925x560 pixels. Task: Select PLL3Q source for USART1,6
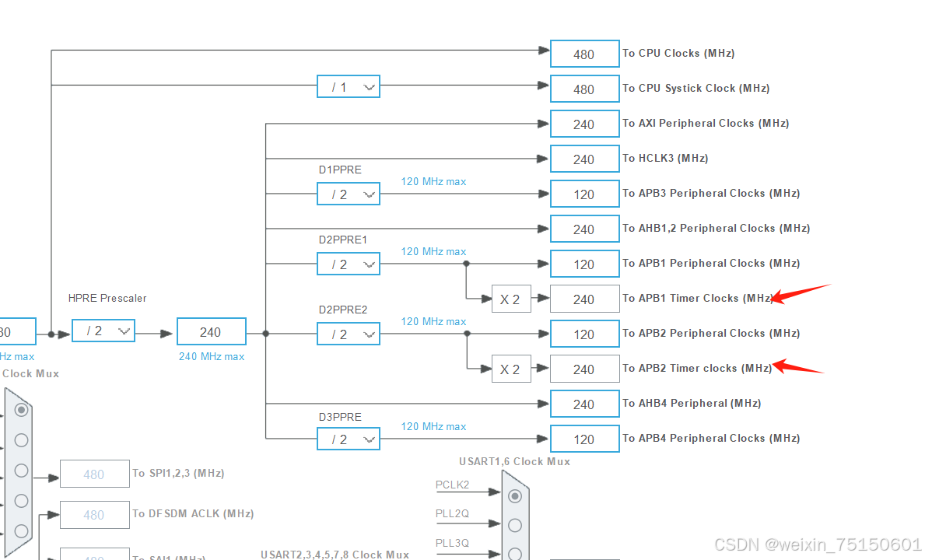(x=514, y=553)
